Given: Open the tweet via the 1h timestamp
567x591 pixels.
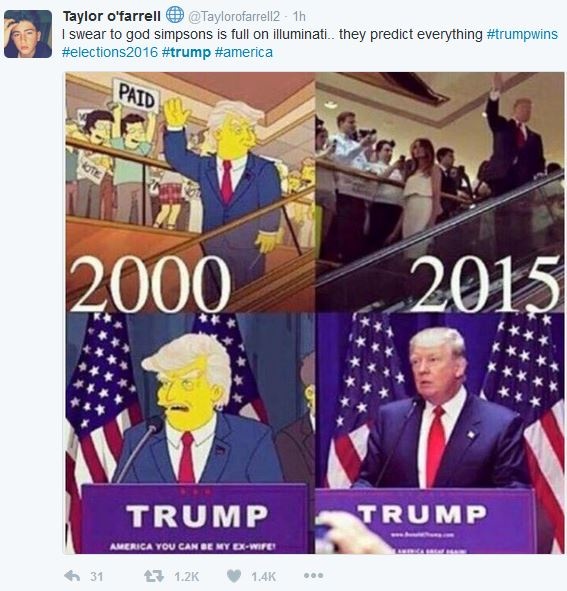Looking at the screenshot, I should click(299, 16).
